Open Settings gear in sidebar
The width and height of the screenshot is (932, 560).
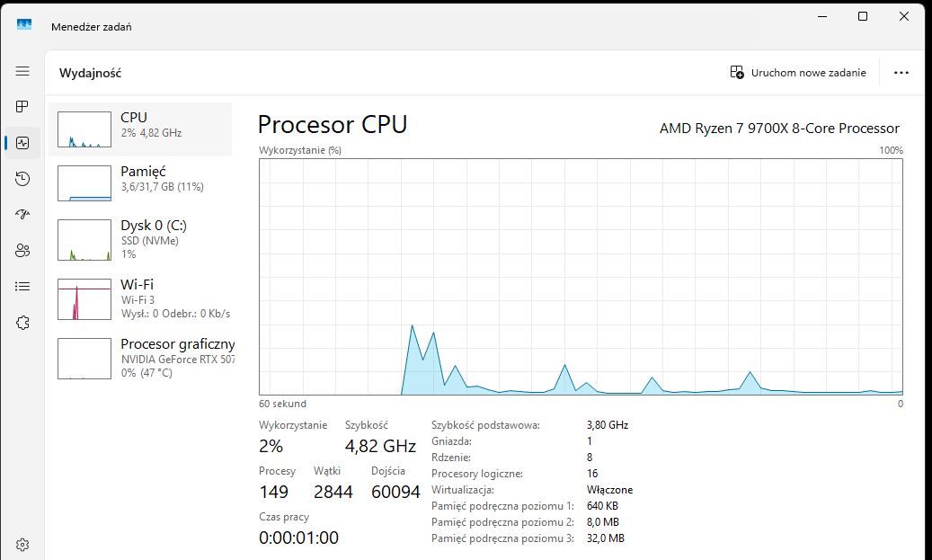(x=22, y=544)
